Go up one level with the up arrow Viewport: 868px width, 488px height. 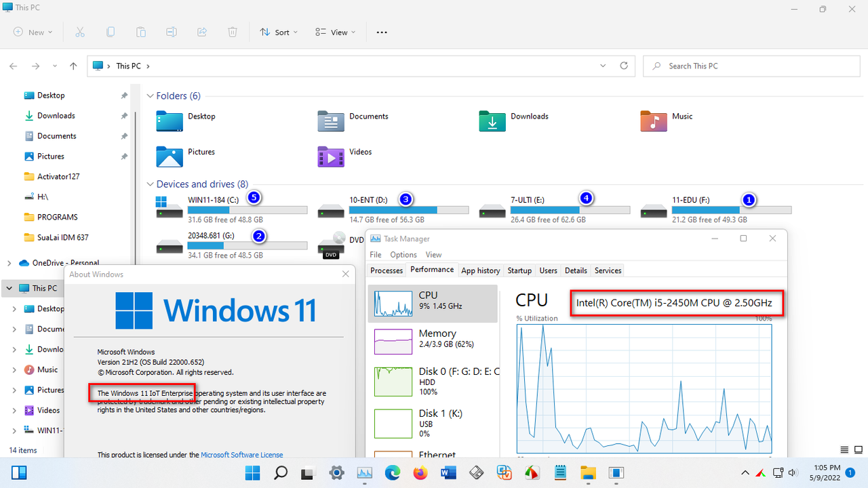[x=74, y=66]
